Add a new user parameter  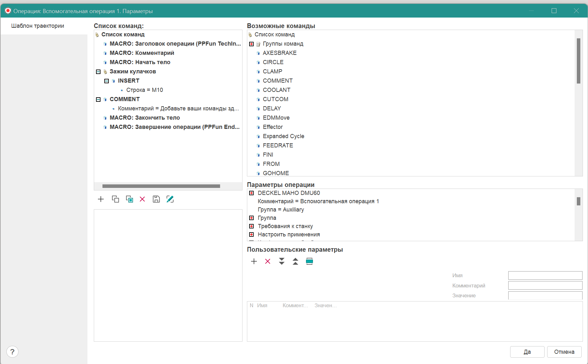[254, 261]
